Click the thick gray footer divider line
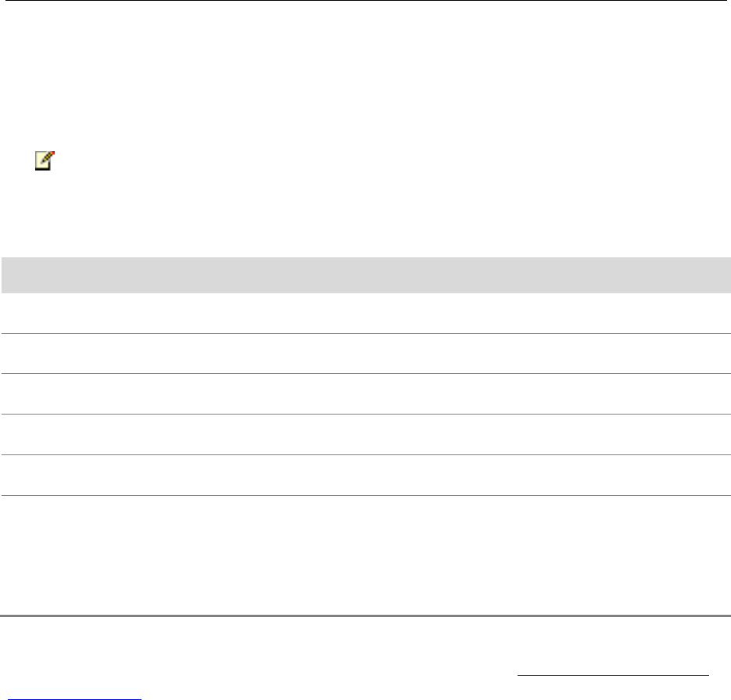 coord(365,616)
